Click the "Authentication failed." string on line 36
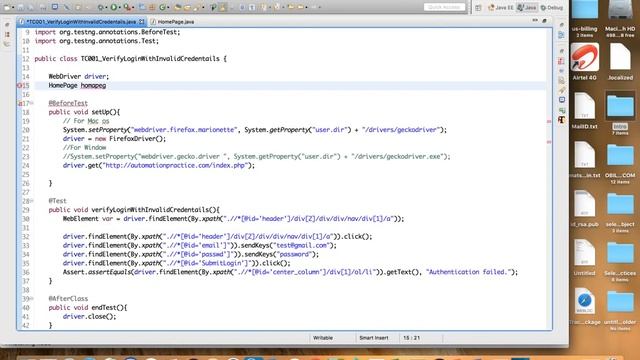Screen dimensions: 640x360 click(468, 272)
